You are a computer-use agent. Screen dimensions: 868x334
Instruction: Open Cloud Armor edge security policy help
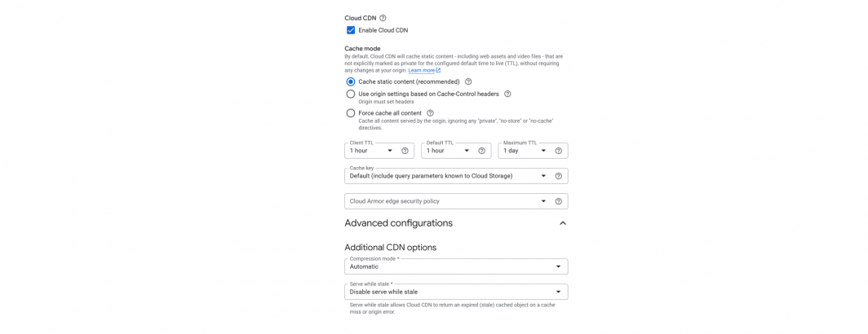(559, 201)
